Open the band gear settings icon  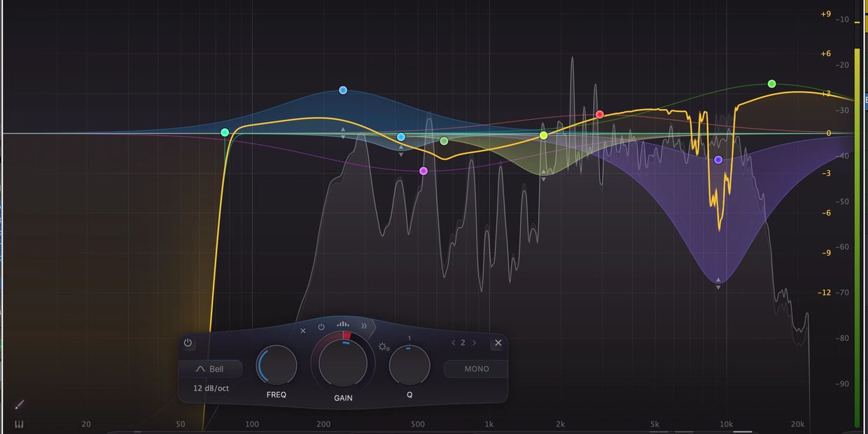point(384,346)
